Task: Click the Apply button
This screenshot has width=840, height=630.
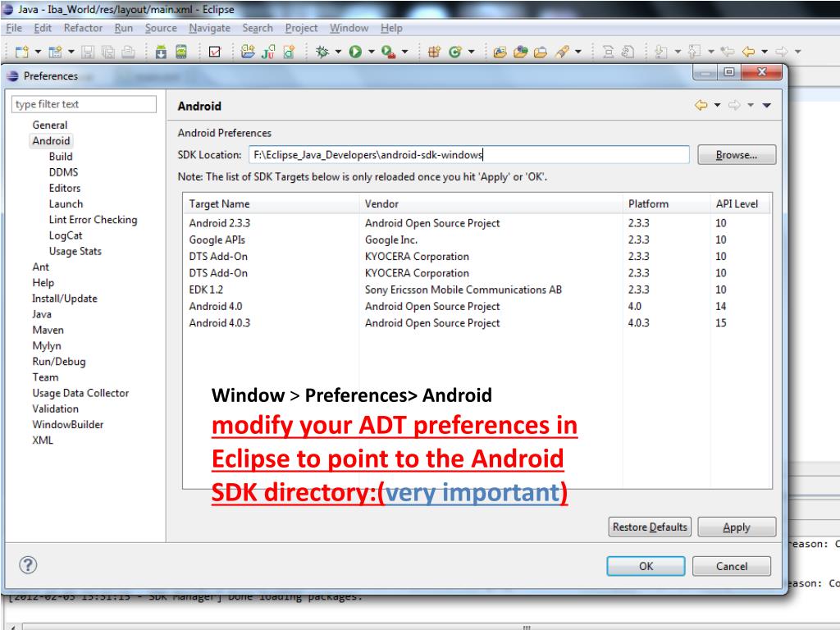Action: pyautogui.click(x=737, y=527)
